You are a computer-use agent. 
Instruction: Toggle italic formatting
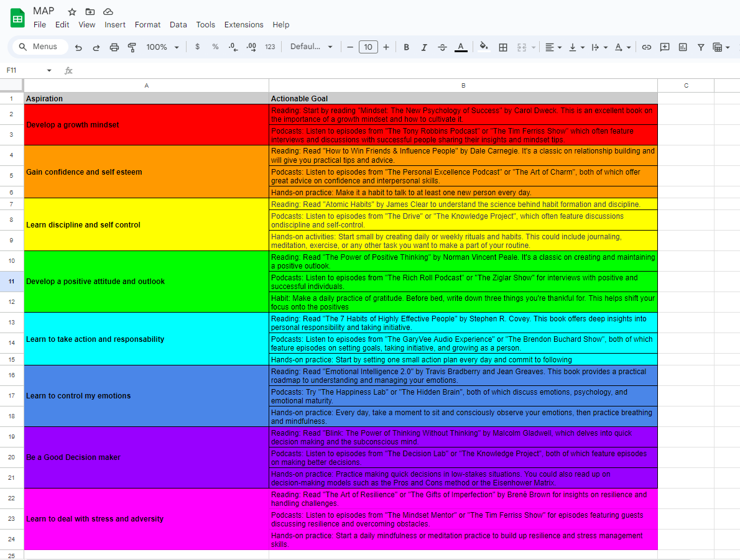click(424, 47)
